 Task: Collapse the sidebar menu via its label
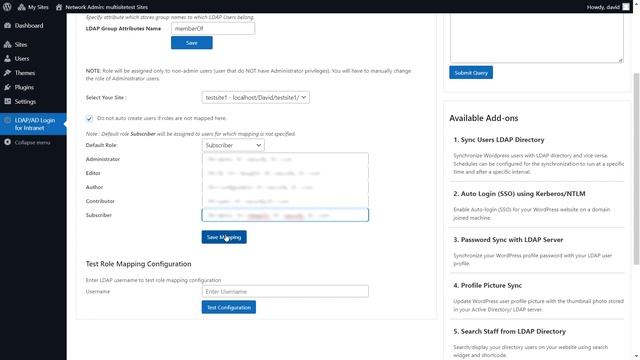(x=33, y=142)
